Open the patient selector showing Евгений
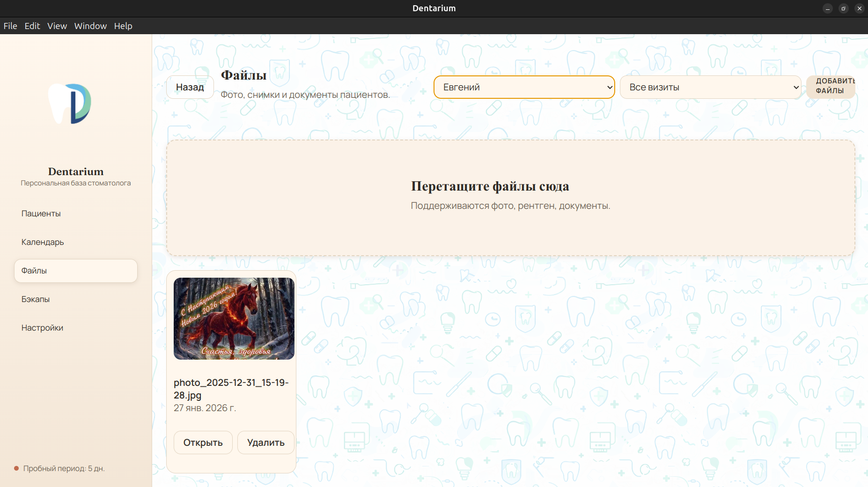This screenshot has width=868, height=487. coord(523,87)
